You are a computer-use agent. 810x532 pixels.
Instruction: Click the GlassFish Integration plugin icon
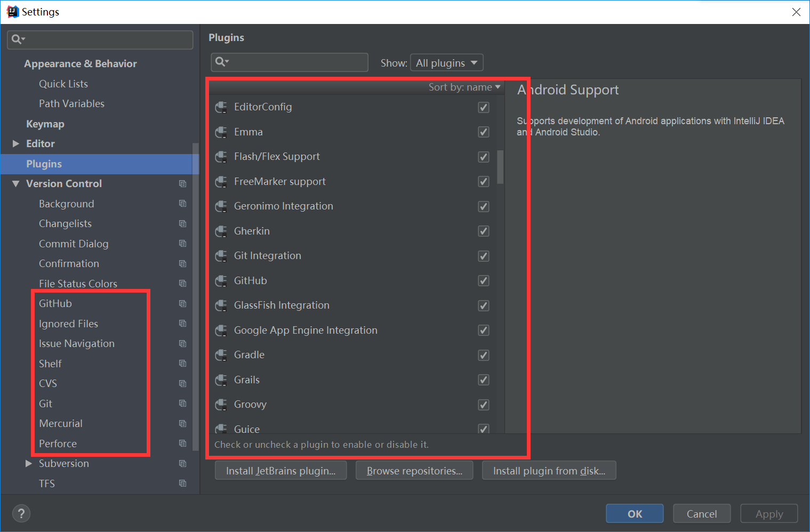click(x=221, y=306)
